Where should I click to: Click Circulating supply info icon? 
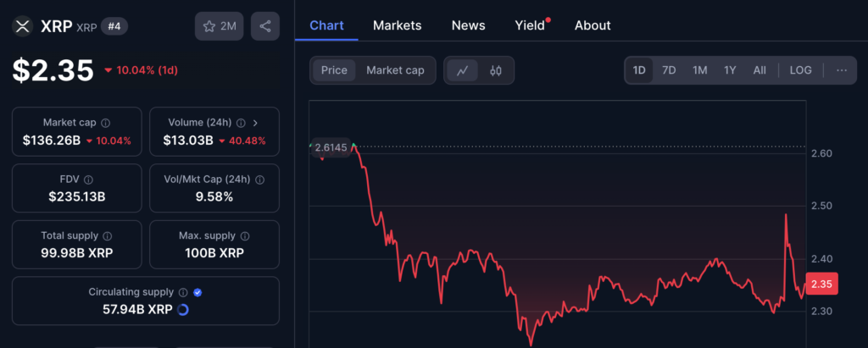[x=182, y=292]
